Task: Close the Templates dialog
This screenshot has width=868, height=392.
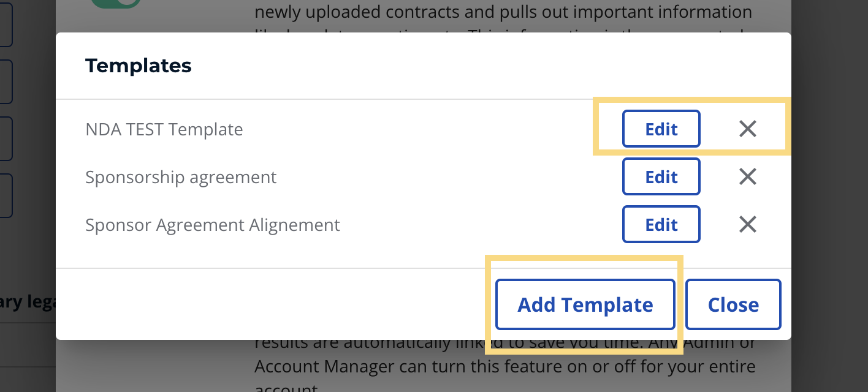Action: 733,304
